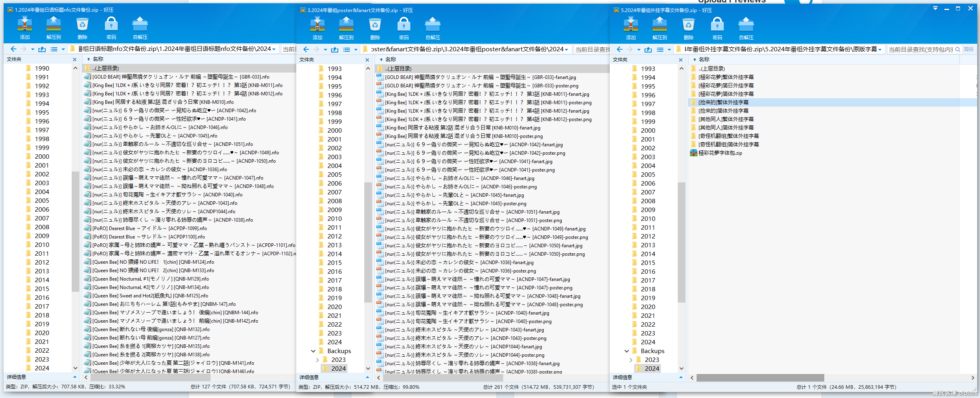This screenshot has width=980, height=398.
Task: Open address path dropdown in poster&fanart window
Action: 566,50
